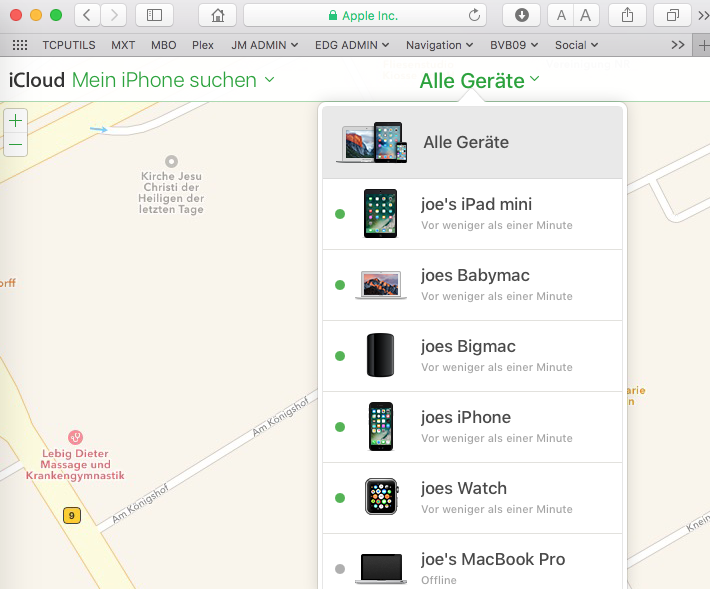Select joes Babymac device
The height and width of the screenshot is (589, 710).
[x=472, y=285]
